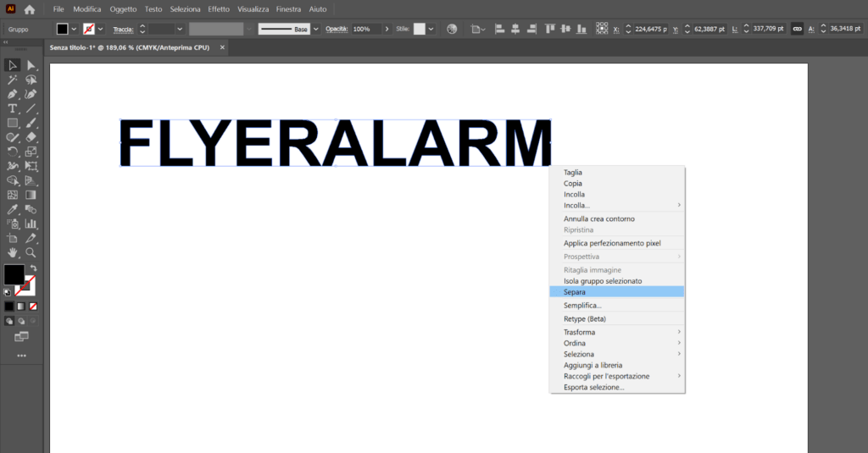The height and width of the screenshot is (453, 868).
Task: Open the Base stroke profile dropdown
Action: 316,29
